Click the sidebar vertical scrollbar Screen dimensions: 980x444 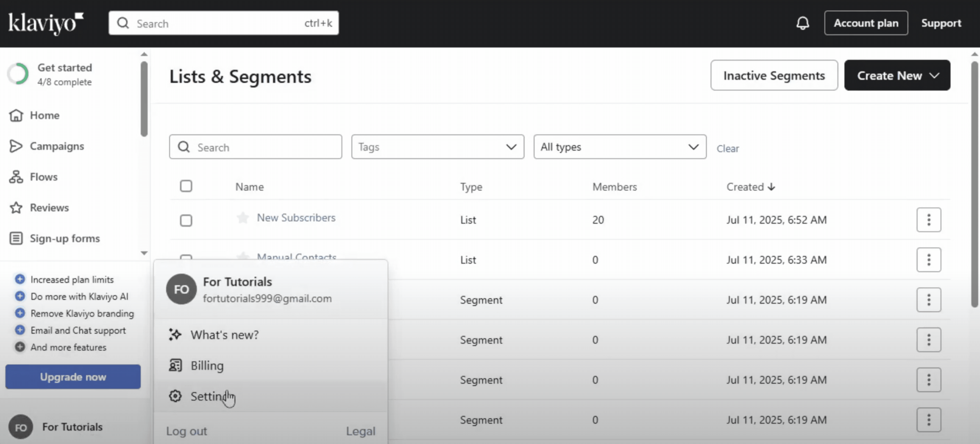click(144, 99)
